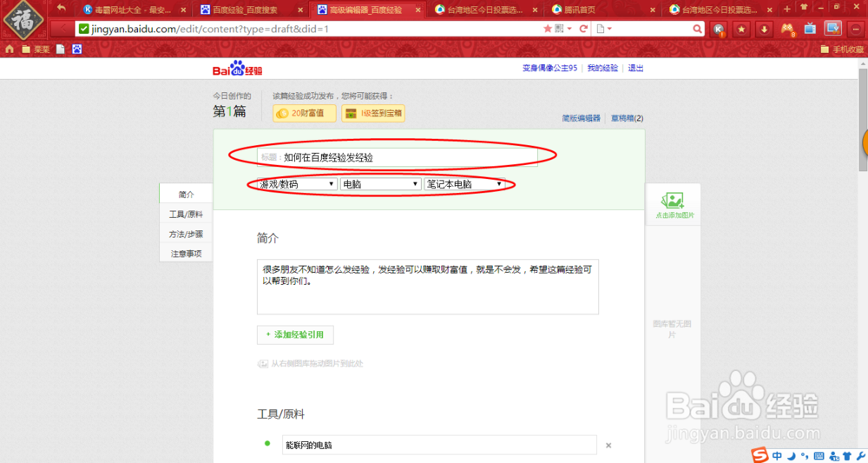The width and height of the screenshot is (868, 463).
Task: Open 草稿箱(2) drafts
Action: 628,118
